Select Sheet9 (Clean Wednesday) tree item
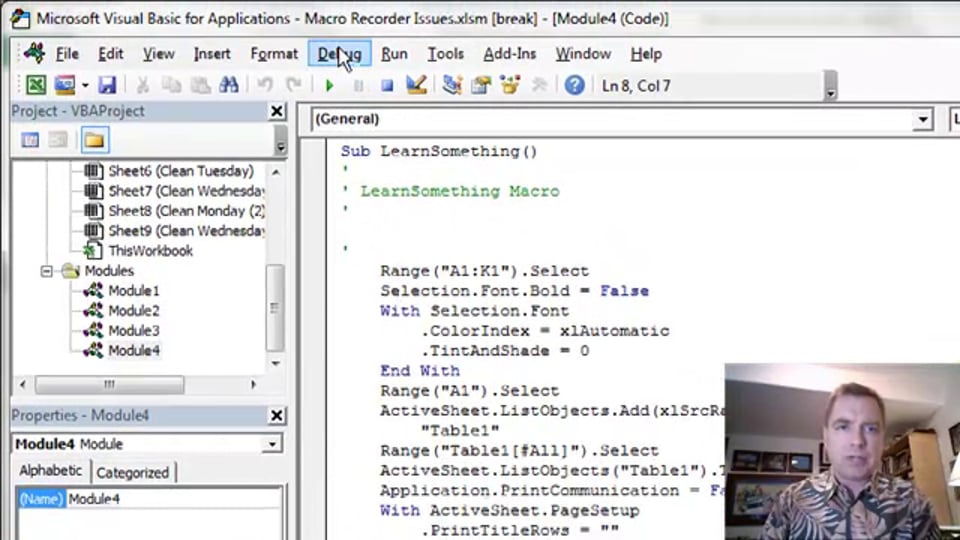Viewport: 960px width, 540px height. pyautogui.click(x=186, y=231)
